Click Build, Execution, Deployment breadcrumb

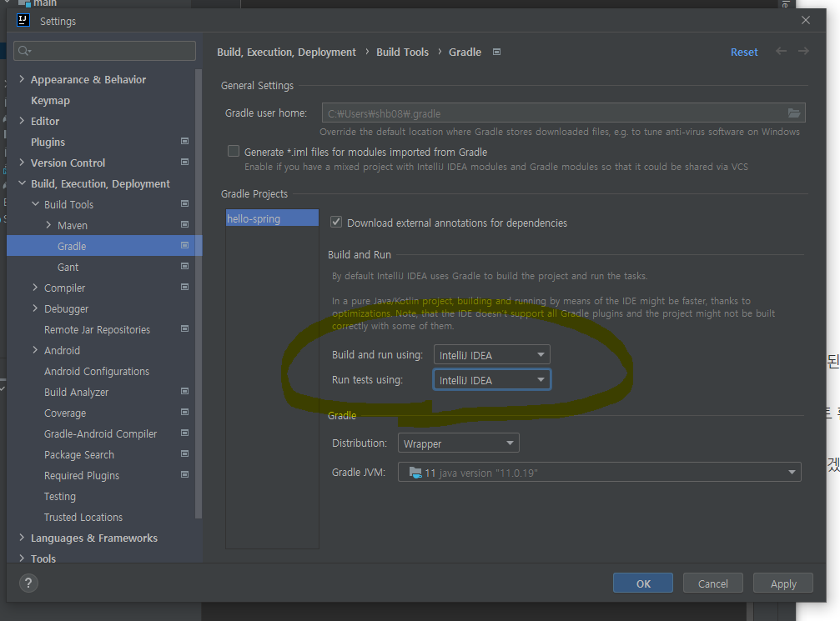pyautogui.click(x=286, y=52)
